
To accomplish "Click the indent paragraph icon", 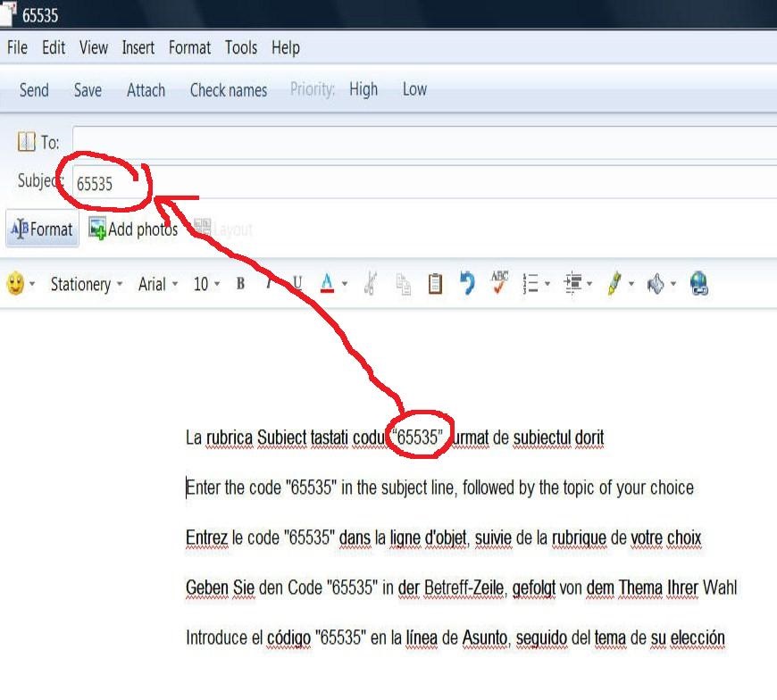I will tap(572, 283).
